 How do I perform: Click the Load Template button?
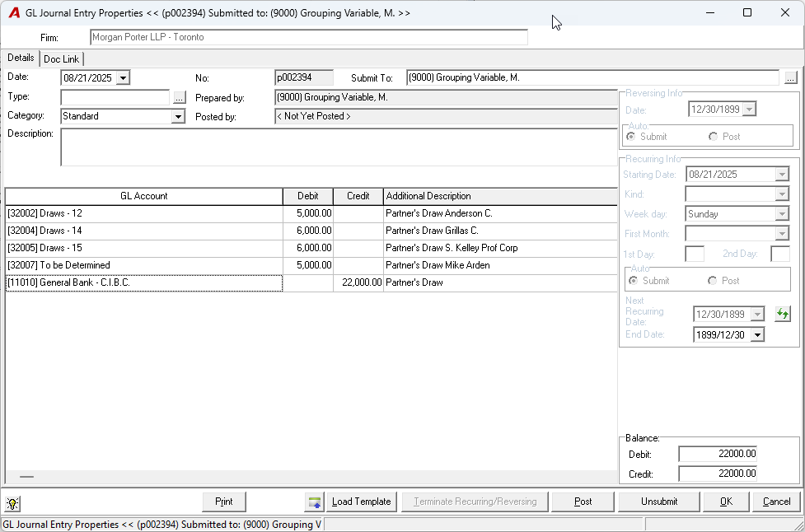click(362, 502)
